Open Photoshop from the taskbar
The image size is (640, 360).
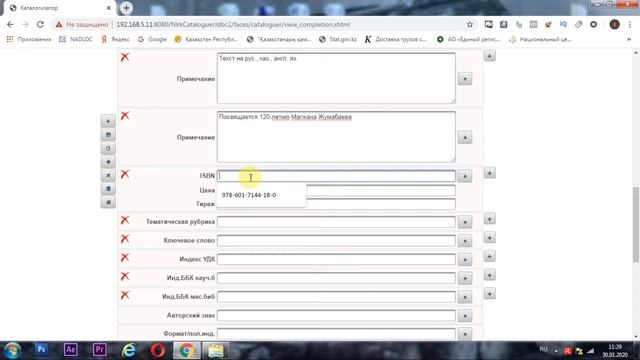point(41,350)
